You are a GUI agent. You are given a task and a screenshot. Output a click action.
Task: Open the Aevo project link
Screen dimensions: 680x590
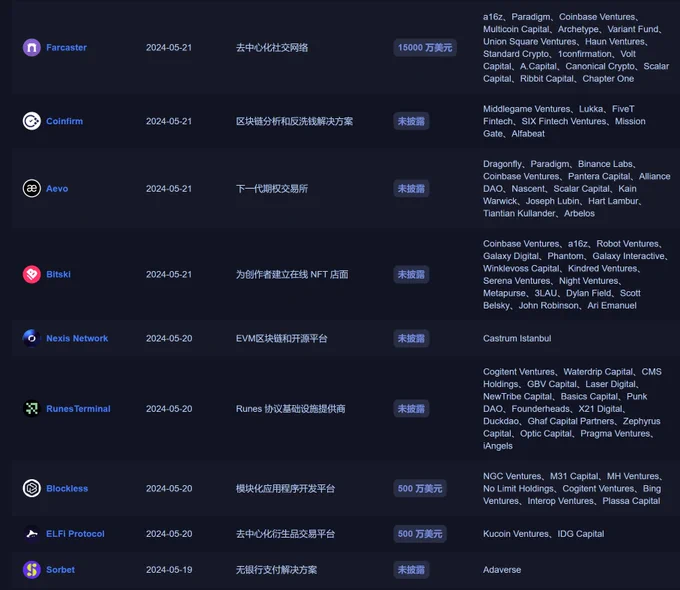click(x=57, y=189)
